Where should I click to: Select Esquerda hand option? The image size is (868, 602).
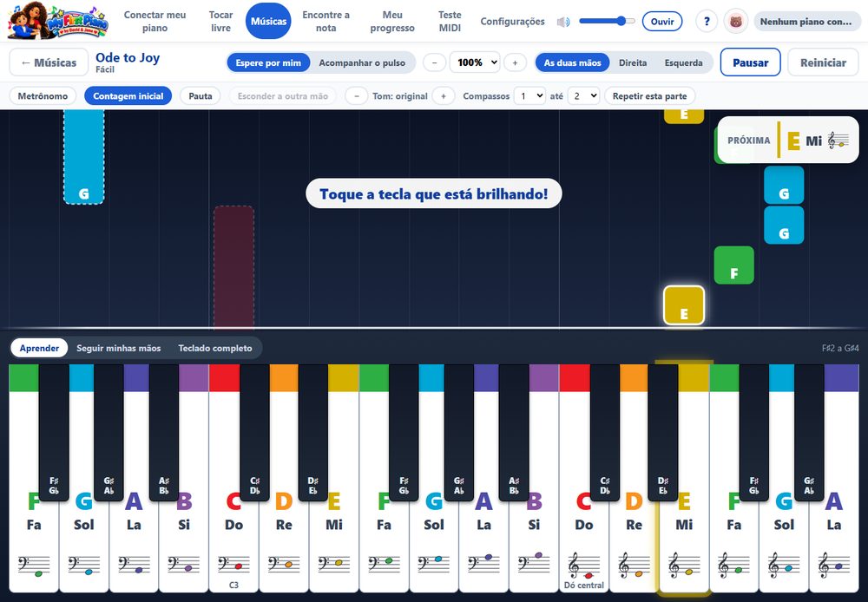click(x=684, y=62)
